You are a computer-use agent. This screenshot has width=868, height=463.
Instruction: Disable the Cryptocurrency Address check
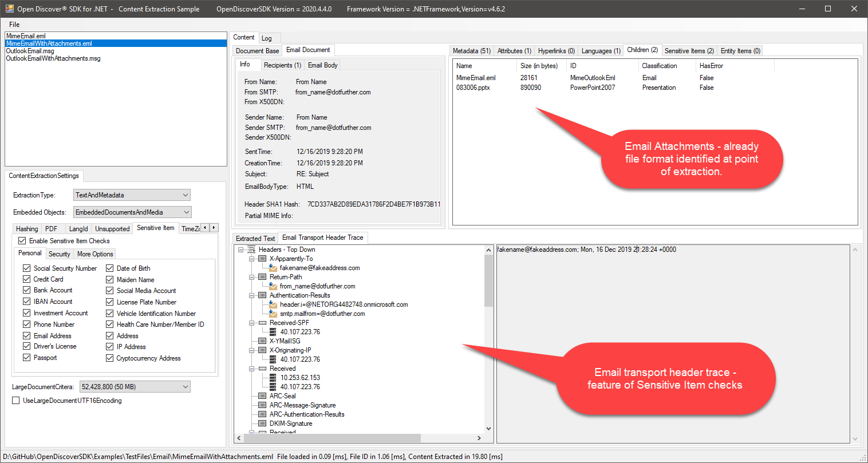tap(109, 358)
